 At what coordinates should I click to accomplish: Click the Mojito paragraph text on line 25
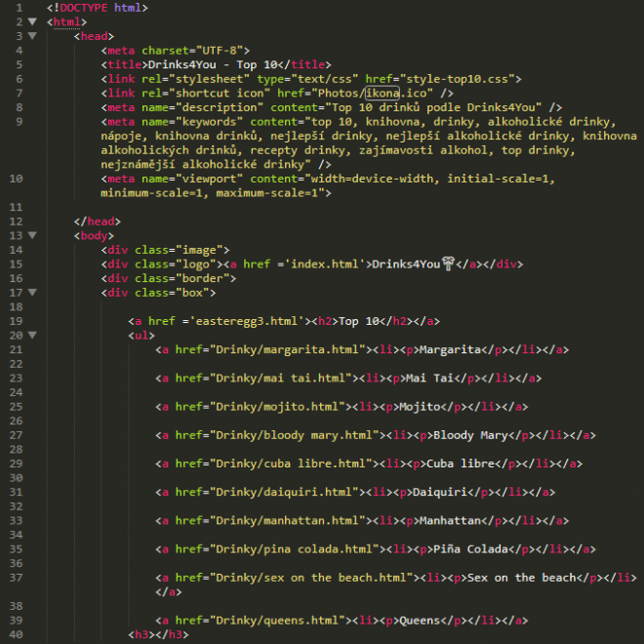[420, 407]
